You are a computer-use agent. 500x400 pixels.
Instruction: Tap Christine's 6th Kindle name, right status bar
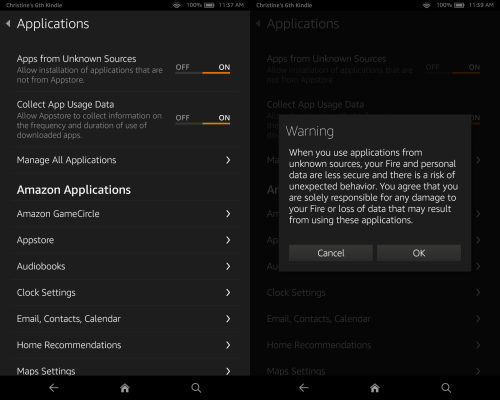[284, 5]
